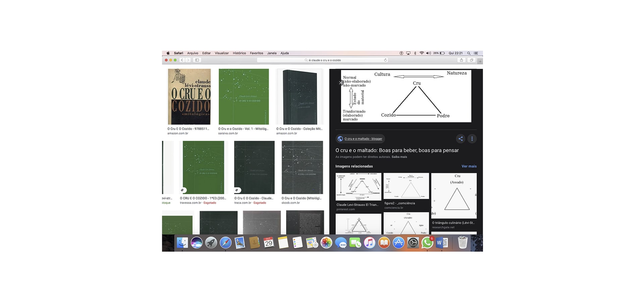
Task: Open Messages bubble in Dock
Action: click(341, 243)
